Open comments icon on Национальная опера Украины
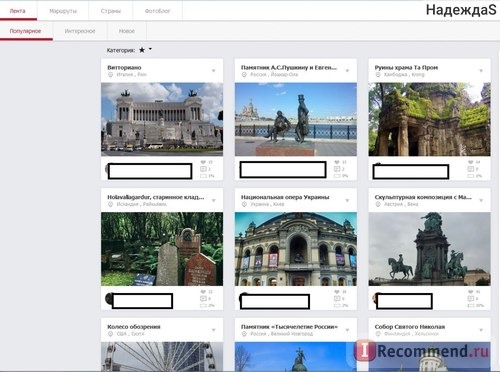Screen dimensions: 500x372 337,299
